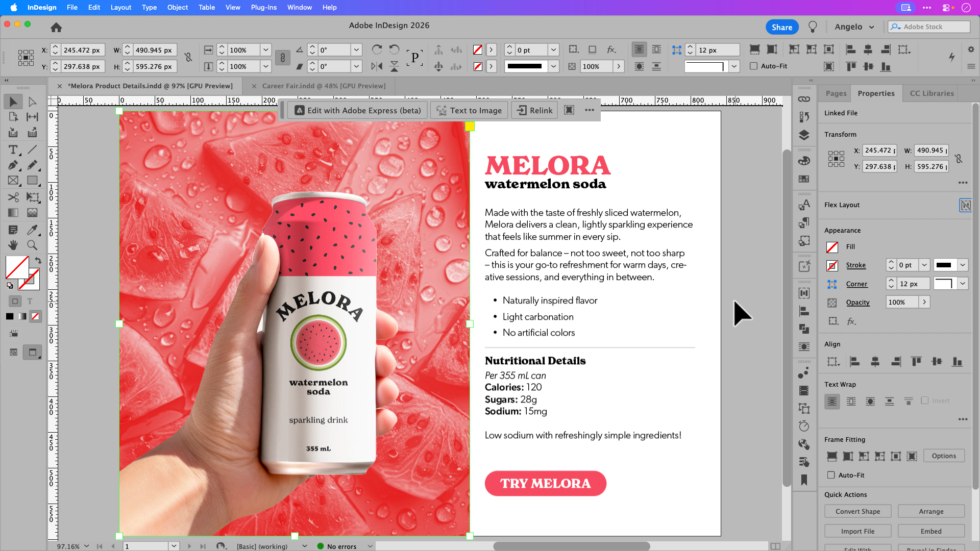
Task: Select the Pen tool
Action: coord(13,165)
